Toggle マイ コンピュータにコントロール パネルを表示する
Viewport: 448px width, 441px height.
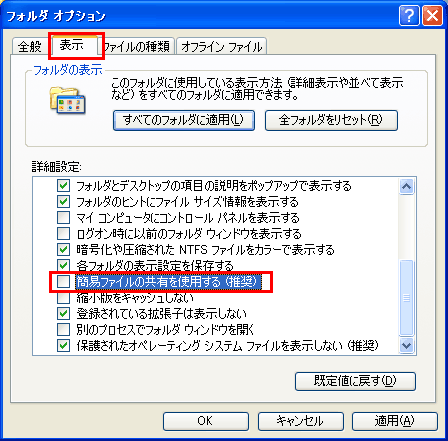63,218
